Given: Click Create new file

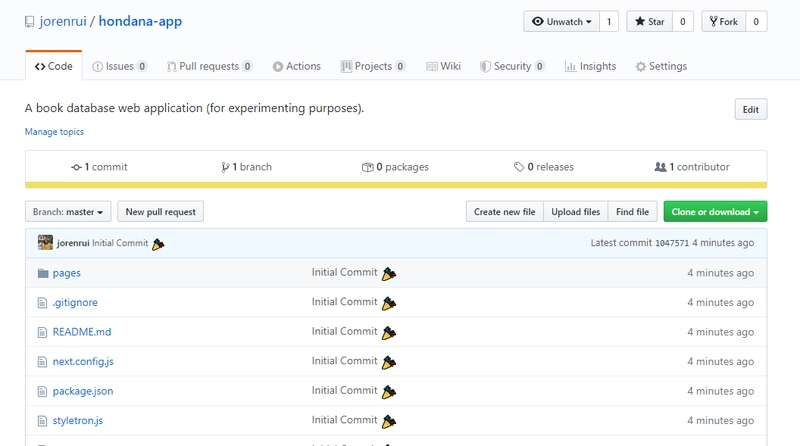Looking at the screenshot, I should 505,212.
